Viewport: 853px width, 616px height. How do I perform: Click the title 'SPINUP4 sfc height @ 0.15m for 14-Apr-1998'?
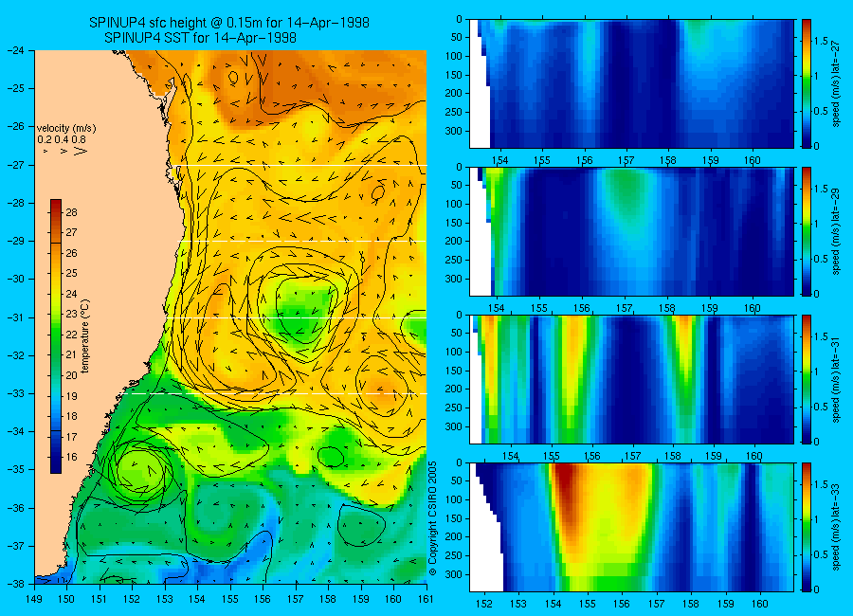pos(229,23)
